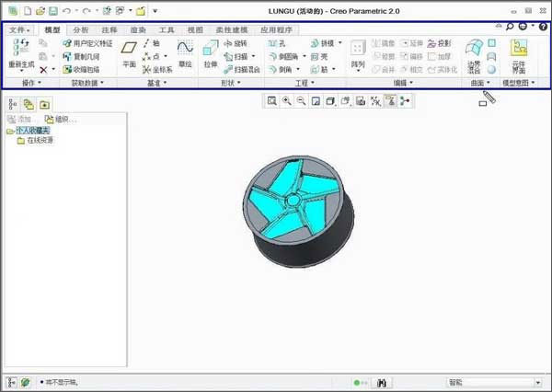Switch to the 渲染 render ribbon tab
The height and width of the screenshot is (392, 552).
tap(138, 30)
